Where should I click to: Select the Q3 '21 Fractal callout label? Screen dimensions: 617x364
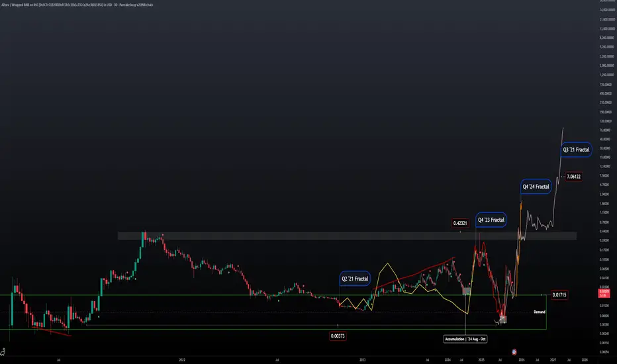click(575, 150)
